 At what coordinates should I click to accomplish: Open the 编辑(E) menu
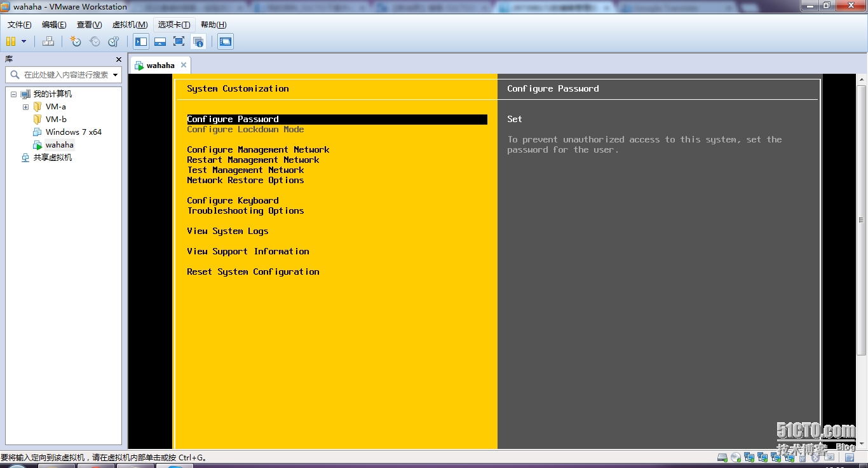(54, 25)
